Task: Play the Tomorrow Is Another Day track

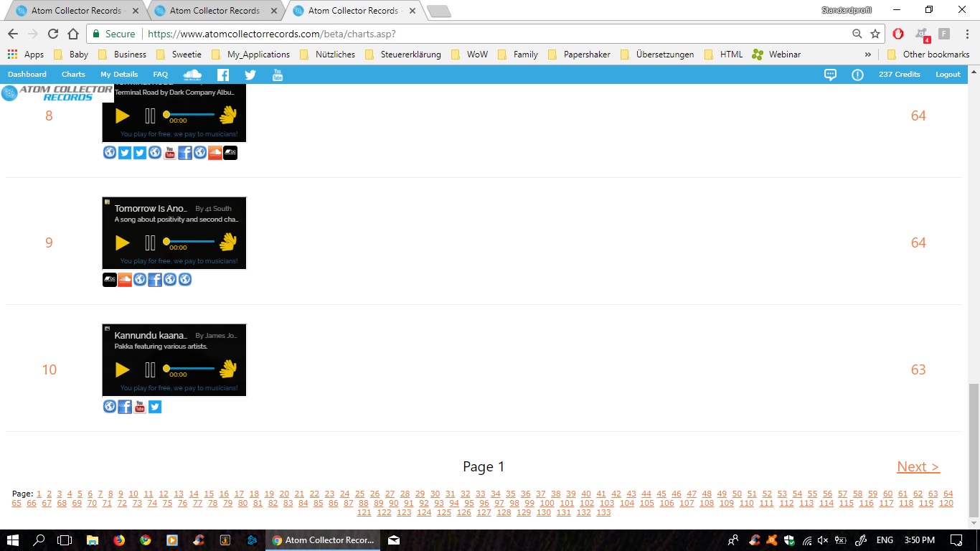Action: [123, 242]
